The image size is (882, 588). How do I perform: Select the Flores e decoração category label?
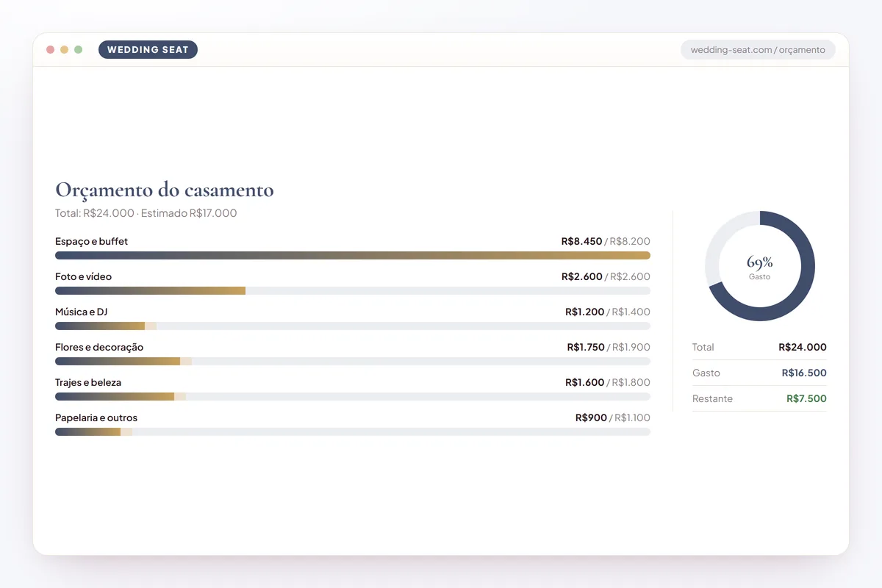coord(99,347)
